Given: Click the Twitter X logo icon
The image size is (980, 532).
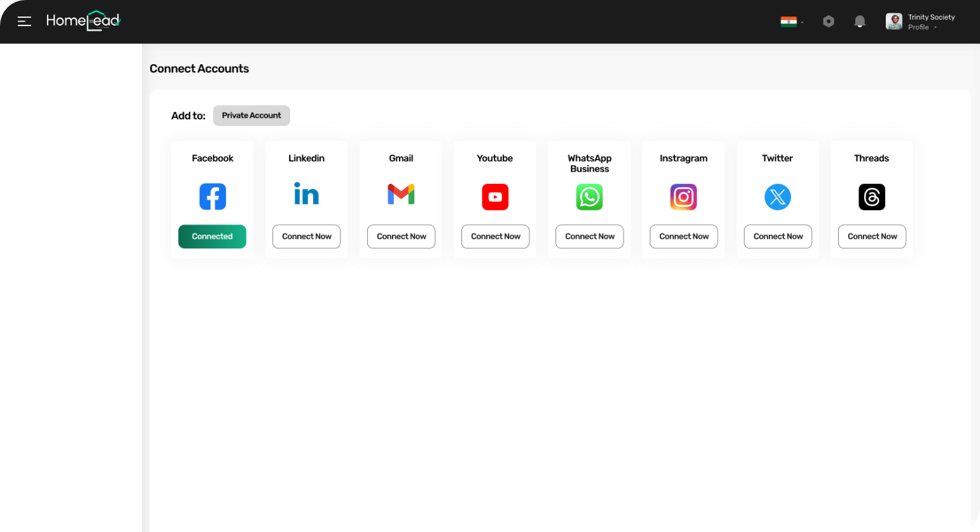Looking at the screenshot, I should pyautogui.click(x=778, y=197).
